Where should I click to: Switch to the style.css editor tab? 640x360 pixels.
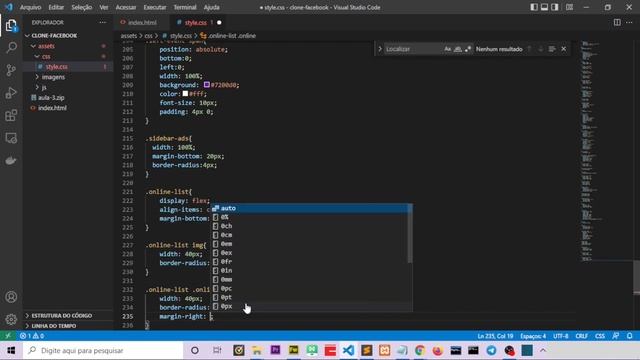(195, 22)
